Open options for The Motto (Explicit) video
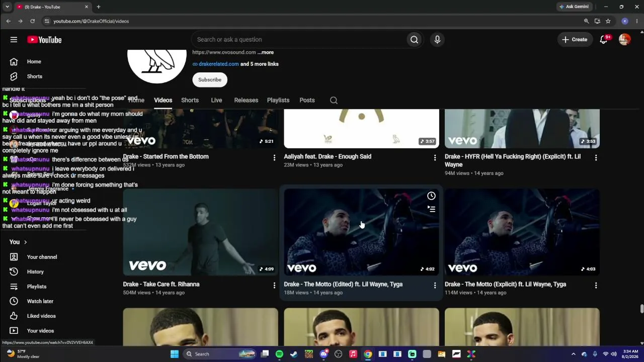 (x=596, y=286)
